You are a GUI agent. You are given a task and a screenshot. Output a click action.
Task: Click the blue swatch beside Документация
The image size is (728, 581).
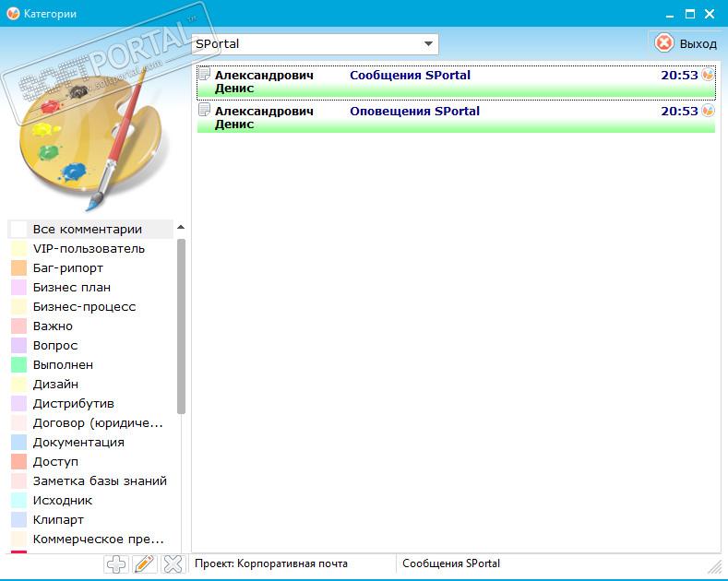pyautogui.click(x=18, y=443)
